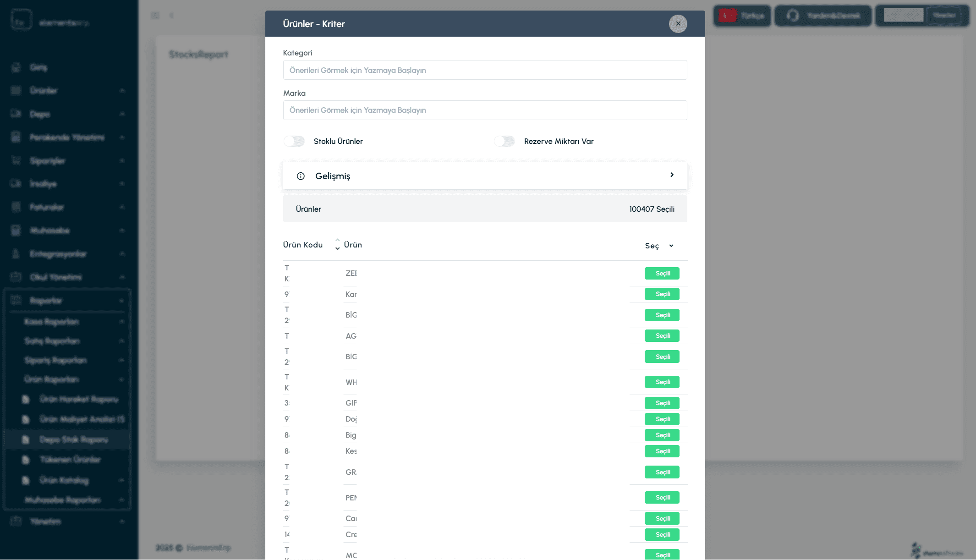Image resolution: width=976 pixels, height=560 pixels.
Task: Toggle Seçili button for ZEI product row
Action: tap(662, 273)
